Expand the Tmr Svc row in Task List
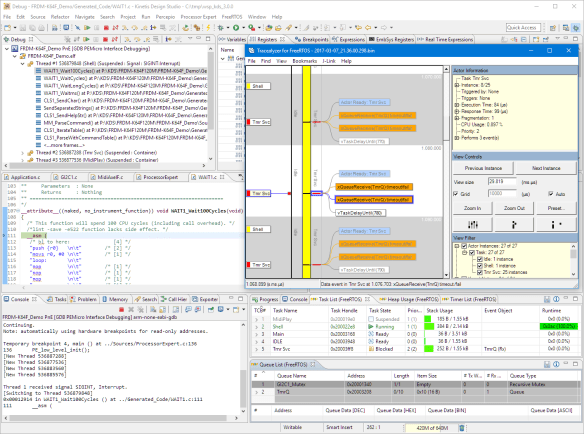This screenshot has height=434, width=584. click(256, 349)
